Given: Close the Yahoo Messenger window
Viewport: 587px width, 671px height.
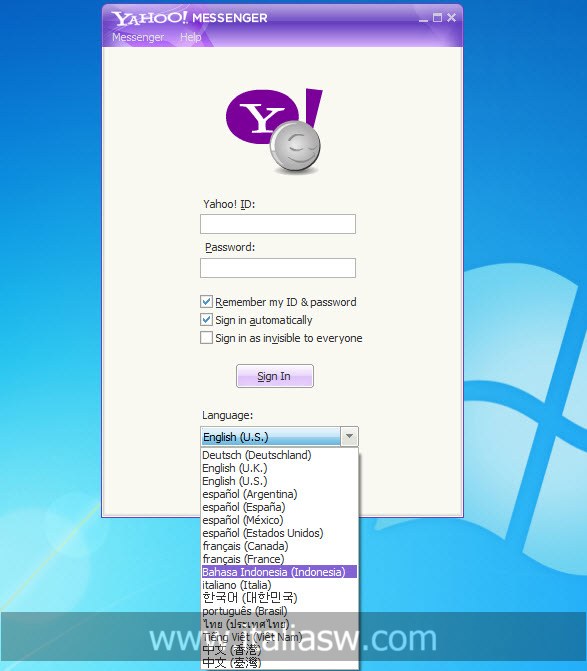Looking at the screenshot, I should click(451, 18).
